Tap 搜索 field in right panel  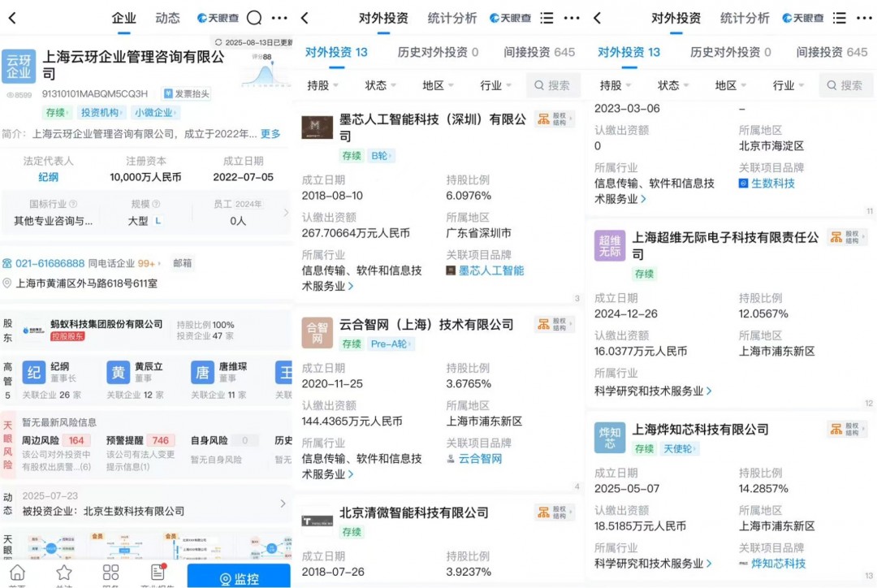point(845,85)
